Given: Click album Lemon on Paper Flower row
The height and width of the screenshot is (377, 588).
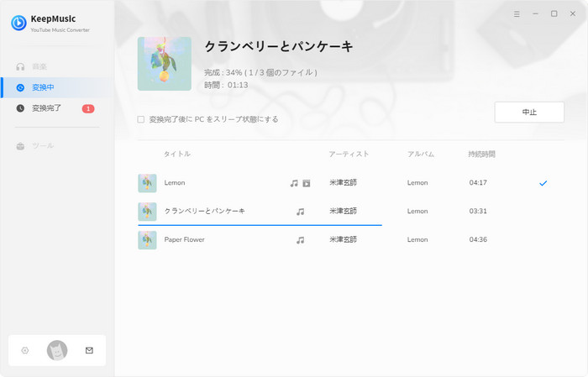Looking at the screenshot, I should [417, 240].
